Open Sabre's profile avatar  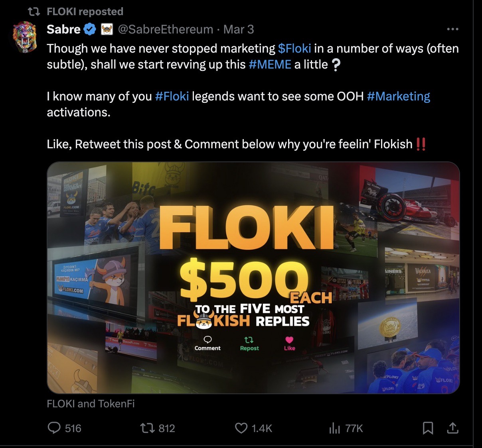pos(25,37)
